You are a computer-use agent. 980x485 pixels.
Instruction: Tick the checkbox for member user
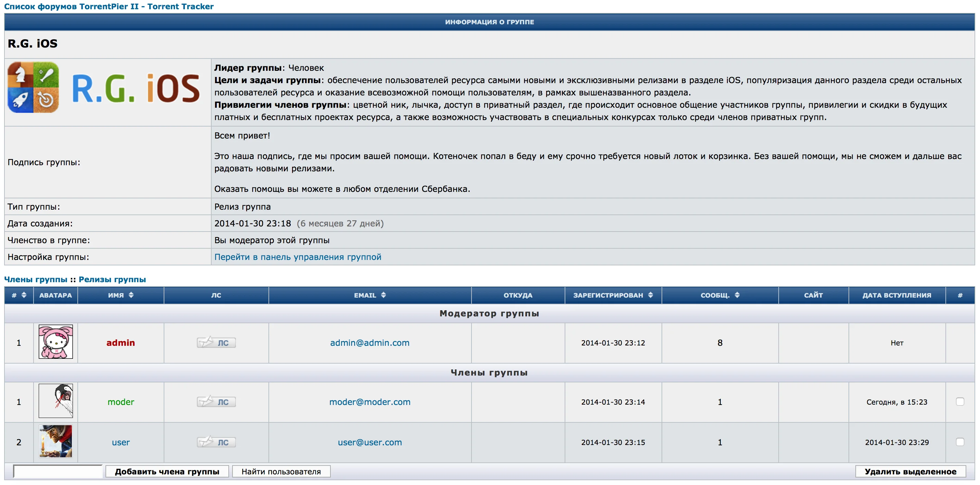click(960, 442)
